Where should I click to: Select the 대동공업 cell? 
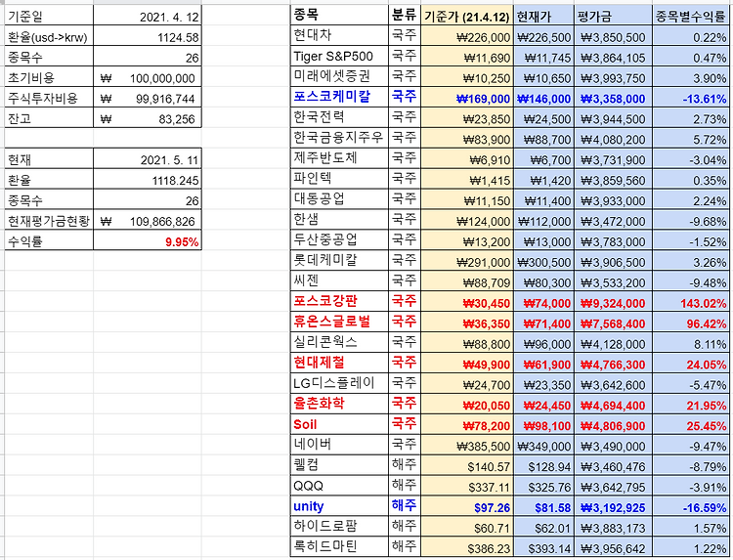pyautogui.click(x=339, y=199)
